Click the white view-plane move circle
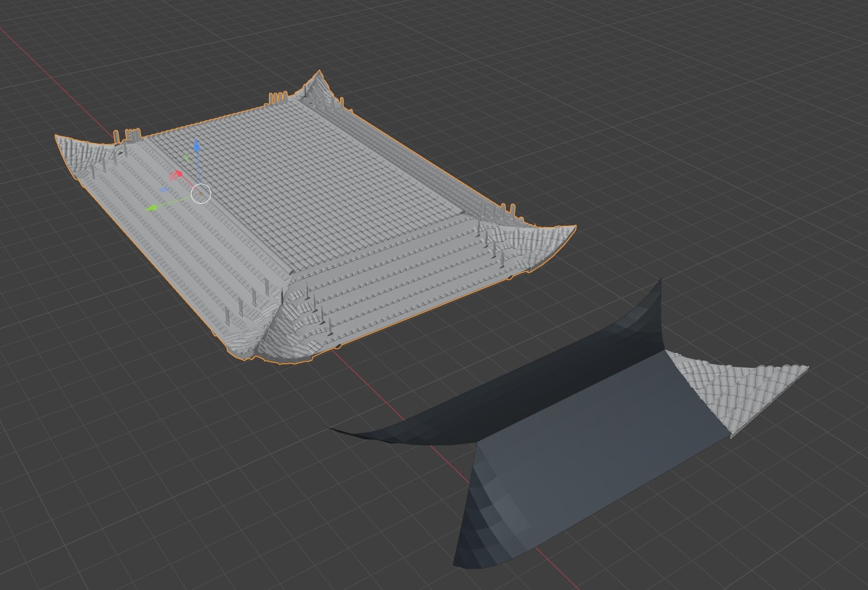The height and width of the screenshot is (590, 868). [x=201, y=194]
